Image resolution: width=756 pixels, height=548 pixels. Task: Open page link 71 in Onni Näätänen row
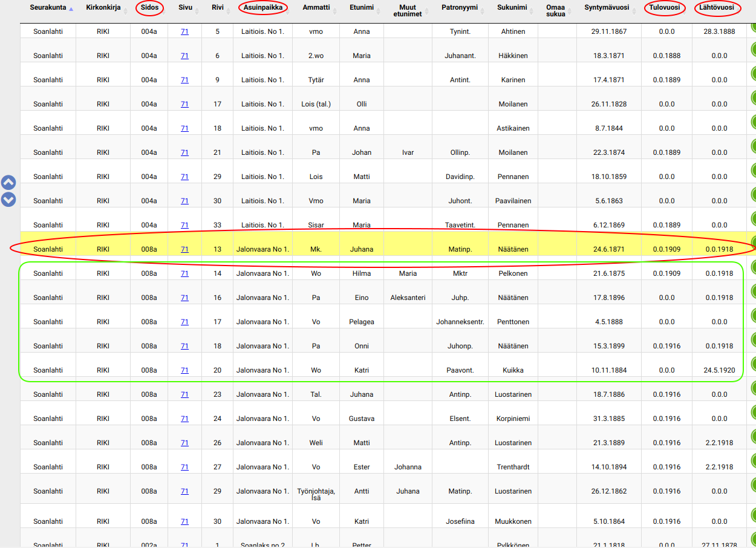(184, 346)
